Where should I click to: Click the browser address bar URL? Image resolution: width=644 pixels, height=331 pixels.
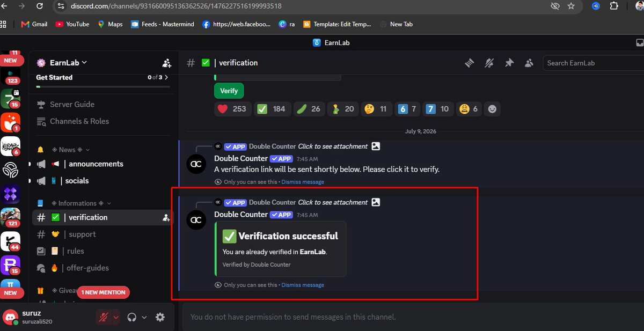click(176, 6)
